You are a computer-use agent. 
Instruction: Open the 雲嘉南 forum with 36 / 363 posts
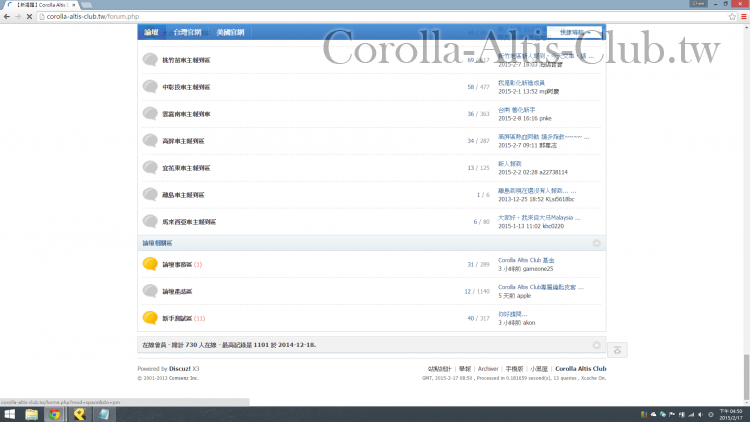186,114
